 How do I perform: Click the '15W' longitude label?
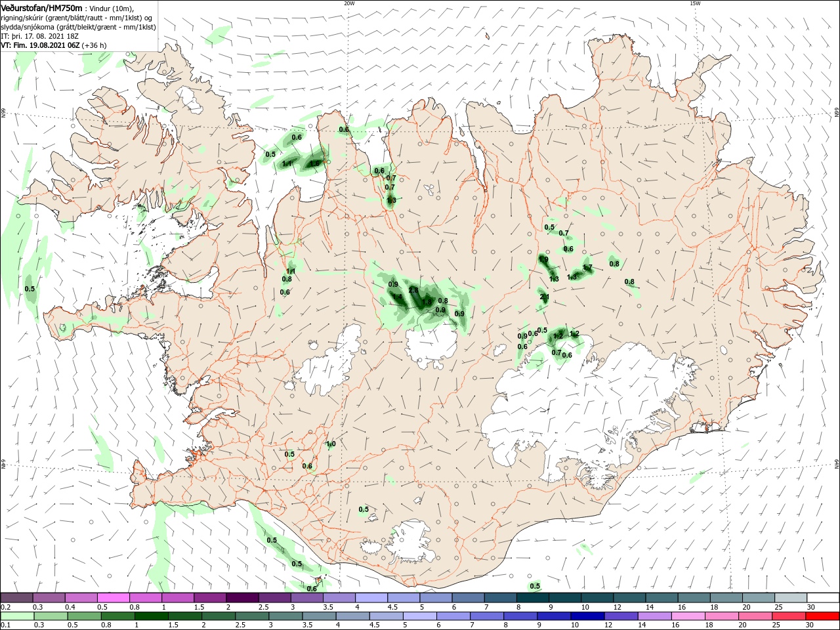coord(695,3)
